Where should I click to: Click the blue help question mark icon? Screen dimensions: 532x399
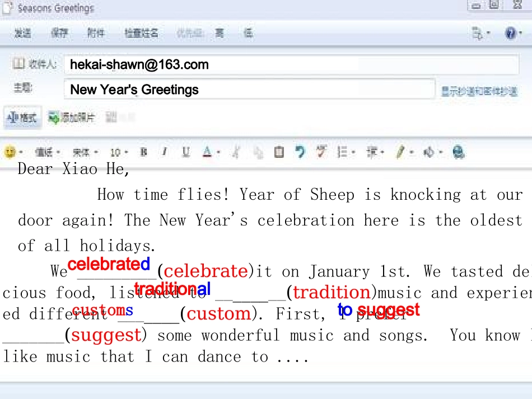[510, 33]
